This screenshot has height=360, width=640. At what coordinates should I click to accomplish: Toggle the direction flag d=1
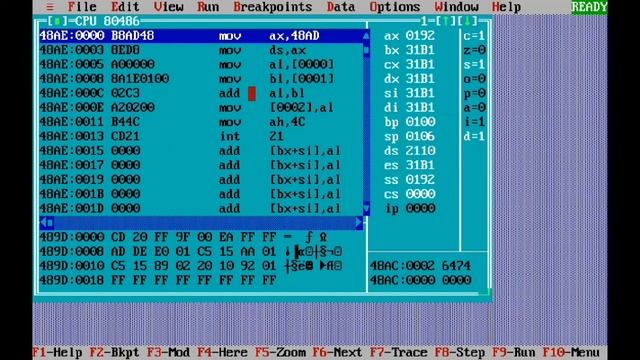coord(474,136)
